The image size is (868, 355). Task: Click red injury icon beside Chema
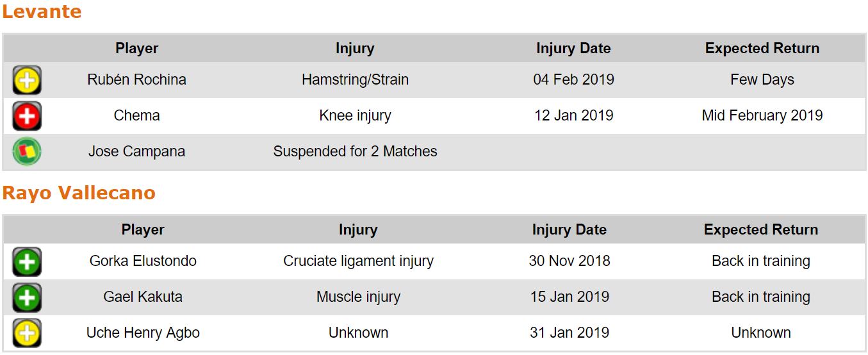(27, 117)
